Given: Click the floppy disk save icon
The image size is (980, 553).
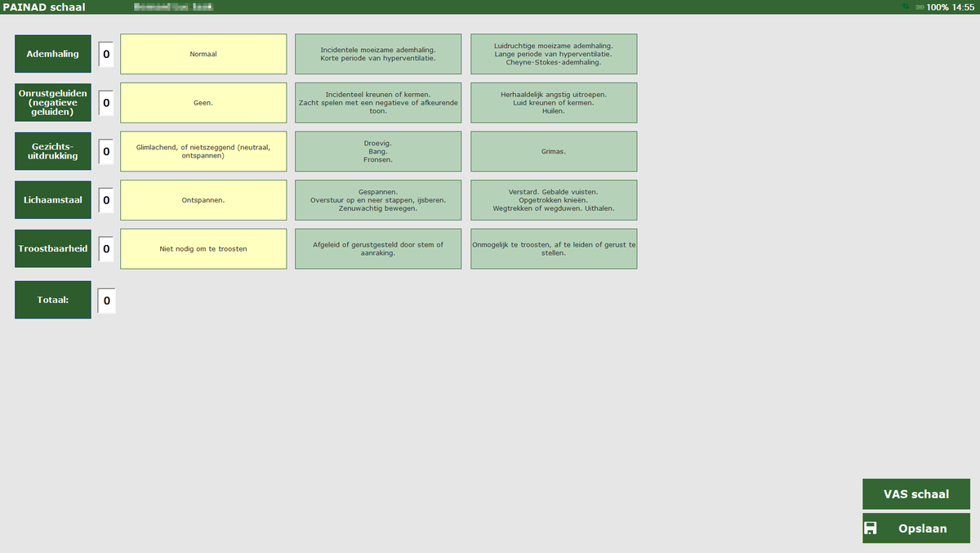Looking at the screenshot, I should tap(871, 528).
